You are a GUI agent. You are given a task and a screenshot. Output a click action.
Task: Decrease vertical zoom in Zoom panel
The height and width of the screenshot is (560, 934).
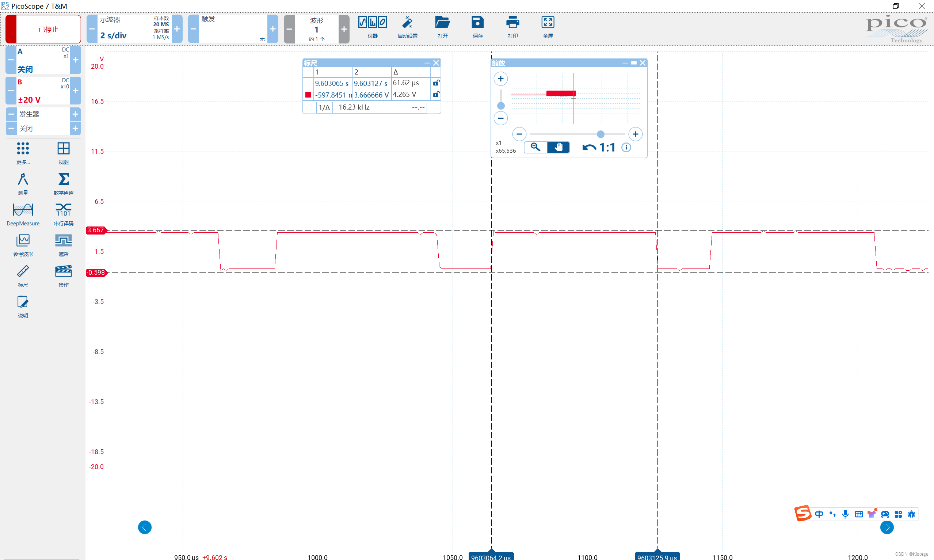click(x=500, y=118)
